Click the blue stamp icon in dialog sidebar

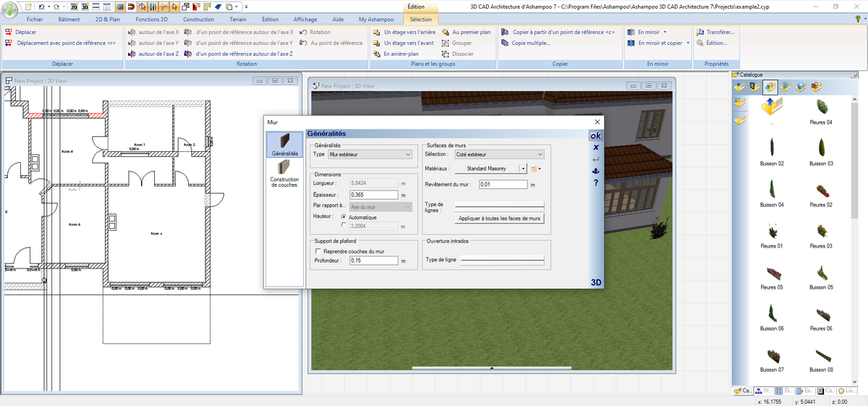(595, 170)
